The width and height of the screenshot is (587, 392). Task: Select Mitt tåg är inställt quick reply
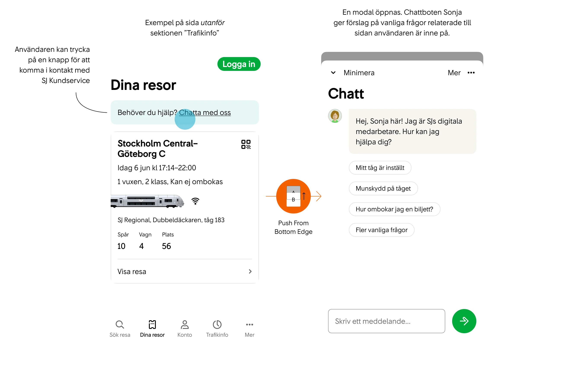tap(379, 167)
